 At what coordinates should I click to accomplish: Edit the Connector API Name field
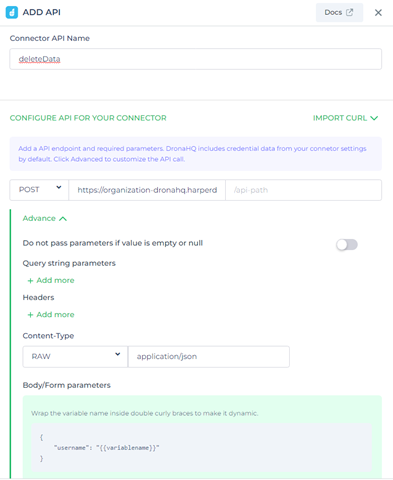click(x=195, y=59)
